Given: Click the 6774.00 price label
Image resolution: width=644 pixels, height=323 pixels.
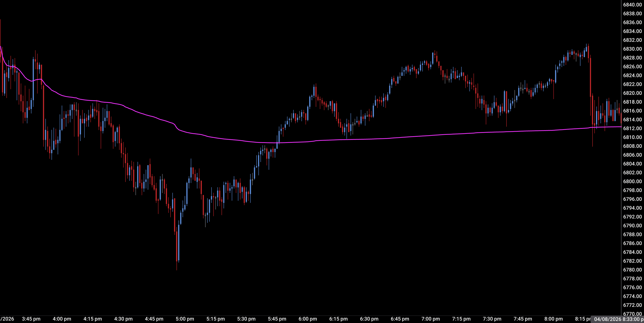Looking at the screenshot, I should tap(632, 296).
